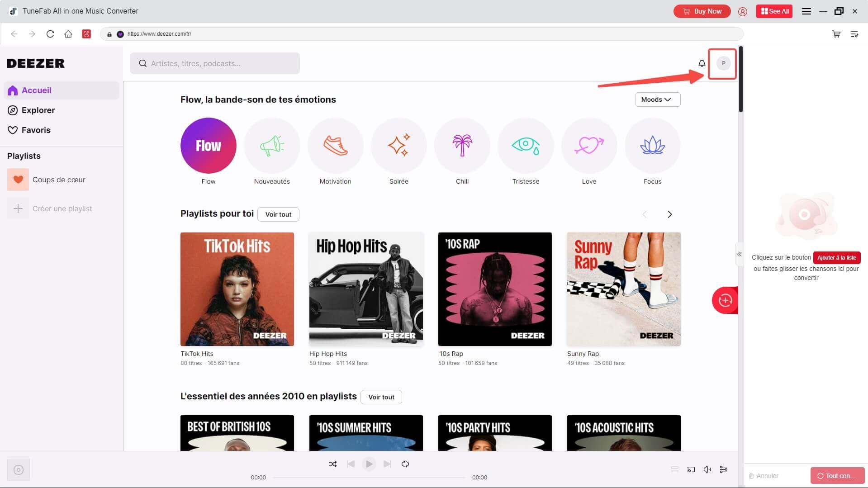Screen dimensions: 868x488
Task: Click Créer une playlist
Action: click(x=62, y=208)
